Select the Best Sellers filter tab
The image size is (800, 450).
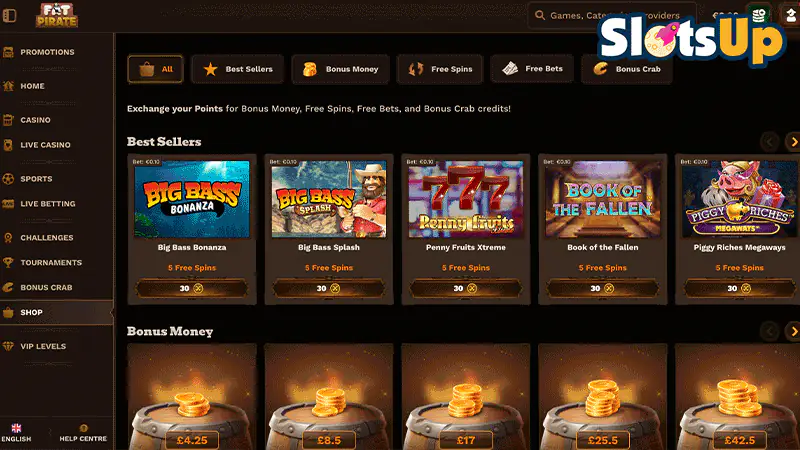pyautogui.click(x=237, y=69)
